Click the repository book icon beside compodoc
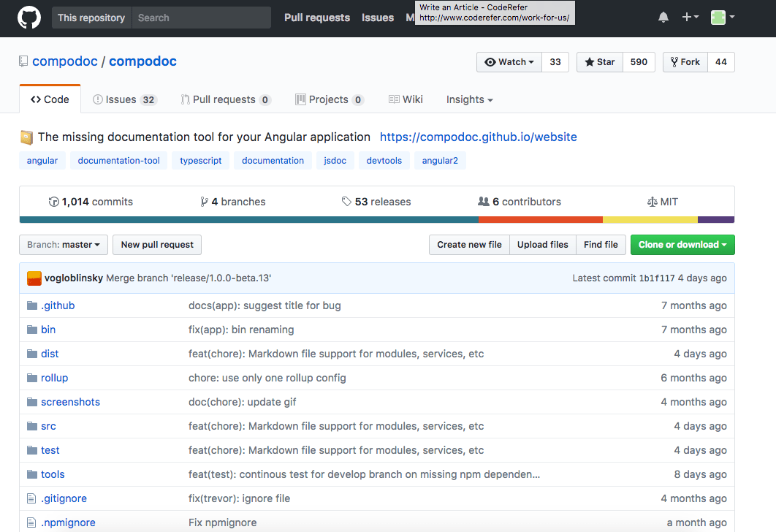 coord(23,61)
